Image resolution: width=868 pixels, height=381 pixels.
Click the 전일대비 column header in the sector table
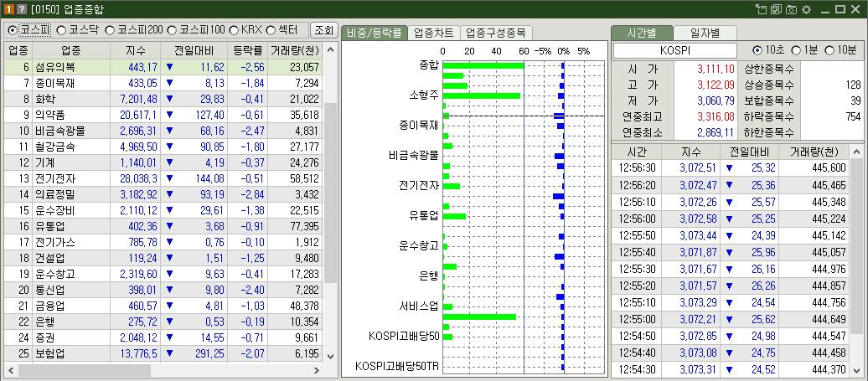194,51
